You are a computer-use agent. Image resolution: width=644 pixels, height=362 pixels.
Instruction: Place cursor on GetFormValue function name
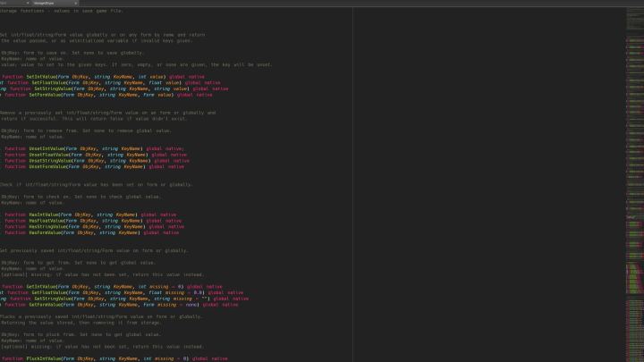point(46,305)
